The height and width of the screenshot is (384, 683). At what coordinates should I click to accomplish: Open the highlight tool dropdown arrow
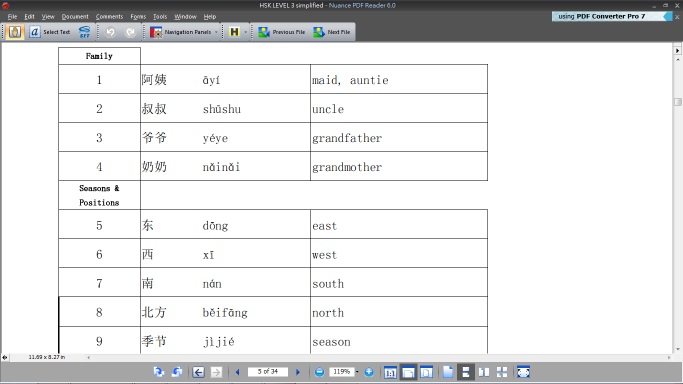(246, 32)
